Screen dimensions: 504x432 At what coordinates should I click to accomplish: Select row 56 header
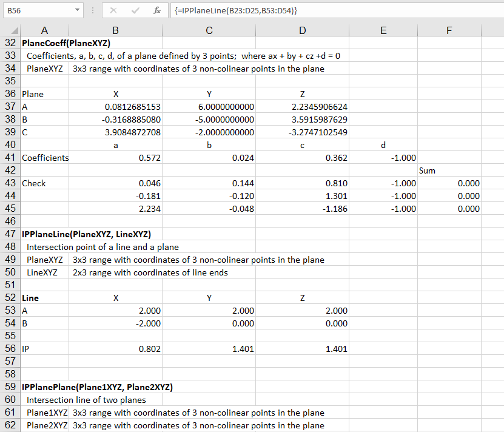10,349
